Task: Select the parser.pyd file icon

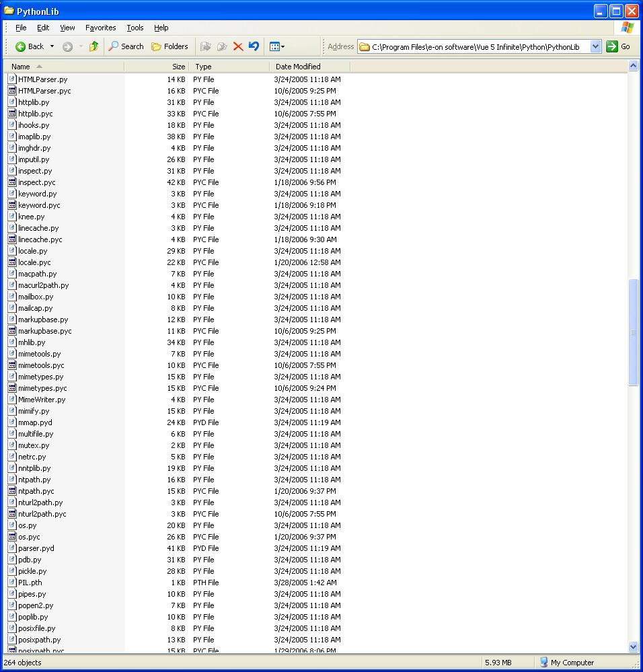Action: (x=12, y=548)
